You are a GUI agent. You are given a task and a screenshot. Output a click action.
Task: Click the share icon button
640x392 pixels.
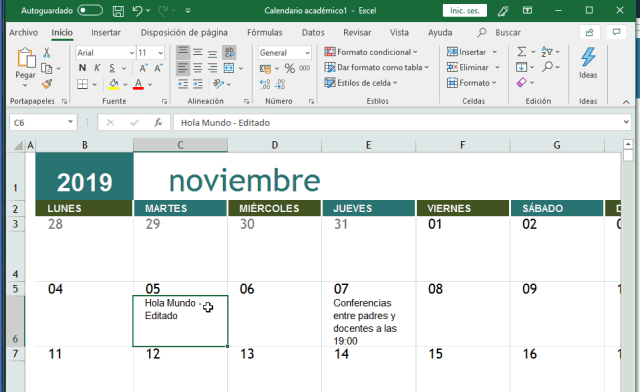click(589, 33)
